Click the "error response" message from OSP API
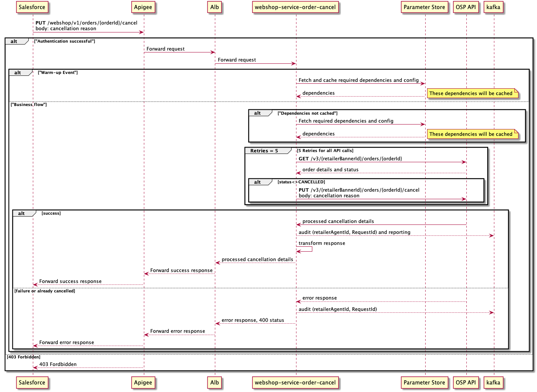This screenshot has height=392, width=537. click(319, 298)
